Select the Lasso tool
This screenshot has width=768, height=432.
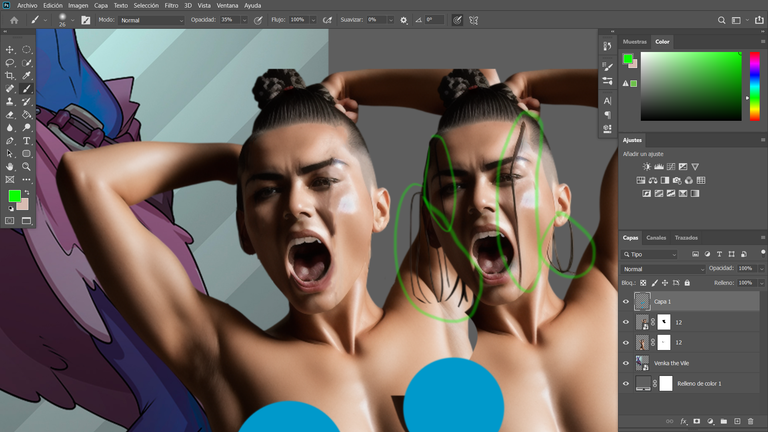[x=9, y=63]
